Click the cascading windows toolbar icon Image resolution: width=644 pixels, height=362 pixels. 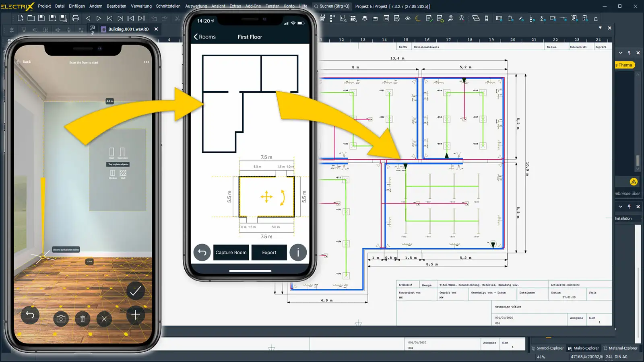click(476, 18)
